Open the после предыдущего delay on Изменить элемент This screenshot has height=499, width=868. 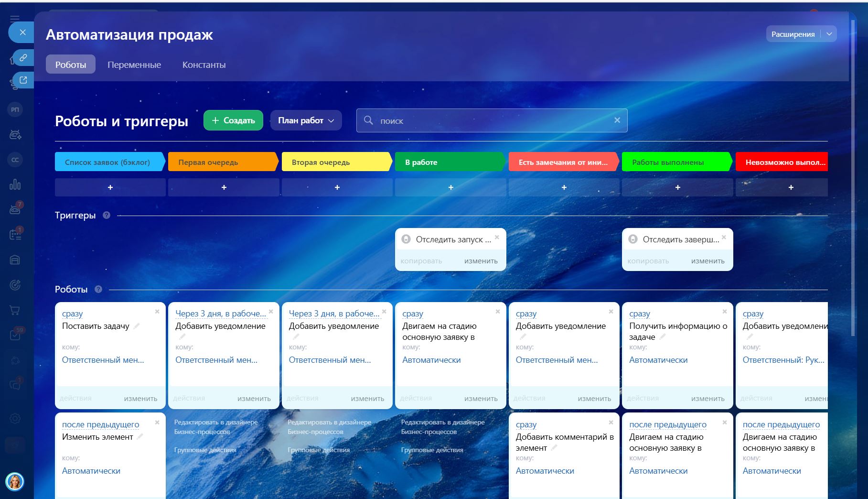(x=100, y=425)
